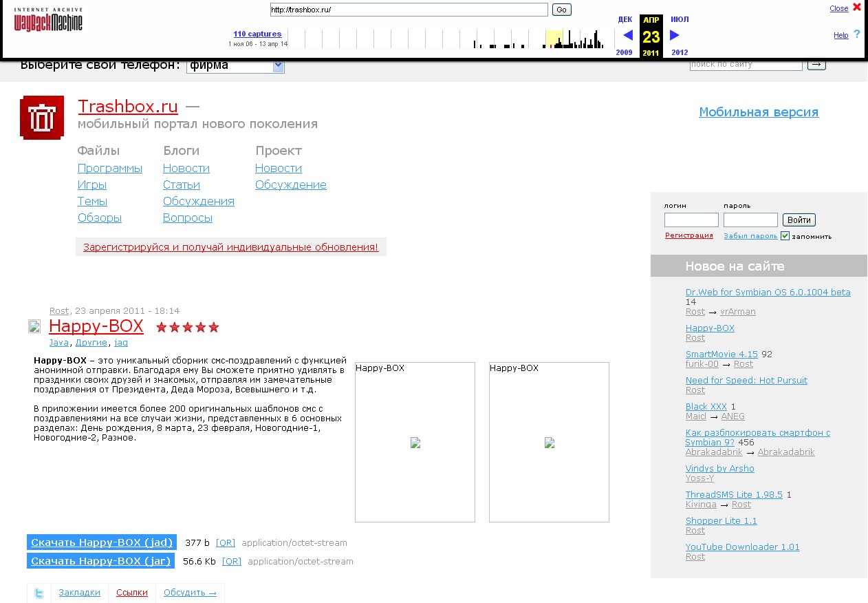Click the Java tag link
Image resolution: width=868 pixels, height=603 pixels.
59,342
